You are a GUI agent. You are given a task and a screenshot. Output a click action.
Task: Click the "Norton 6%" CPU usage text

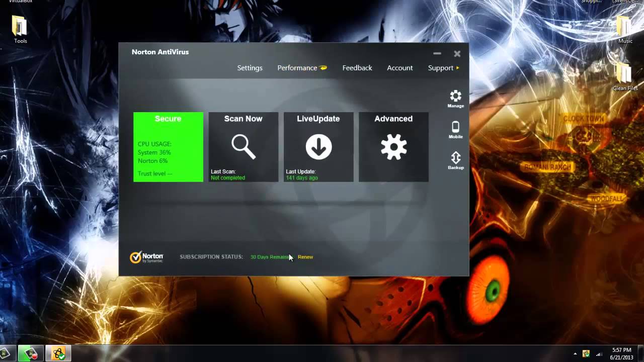[152, 161]
